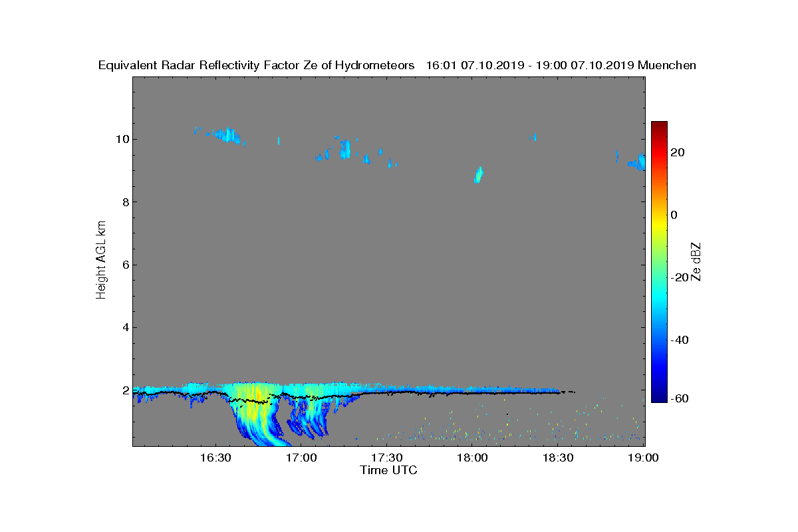Viewport: 798px width, 532px height.
Task: Click the 18:00 time tick label
Action: (x=473, y=458)
